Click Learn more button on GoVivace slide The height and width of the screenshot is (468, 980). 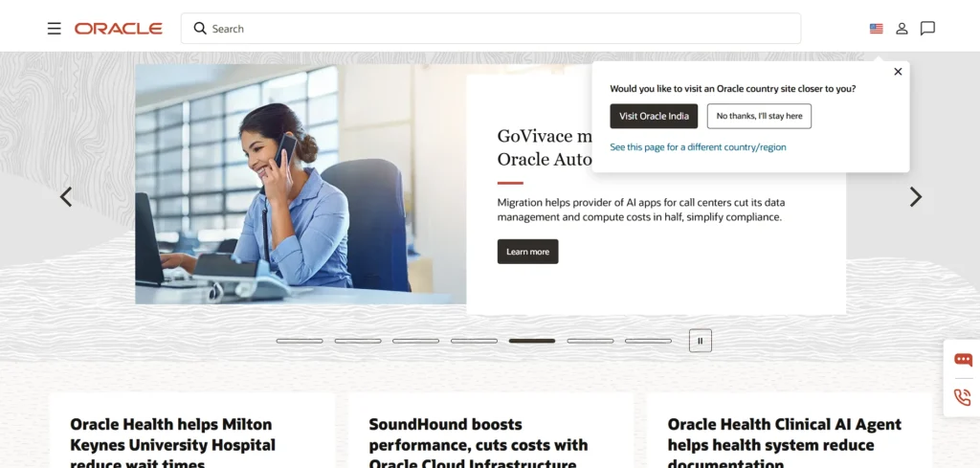point(528,252)
